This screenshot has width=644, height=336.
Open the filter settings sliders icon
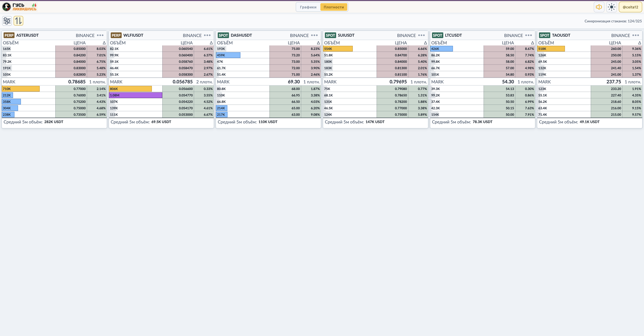[7, 21]
